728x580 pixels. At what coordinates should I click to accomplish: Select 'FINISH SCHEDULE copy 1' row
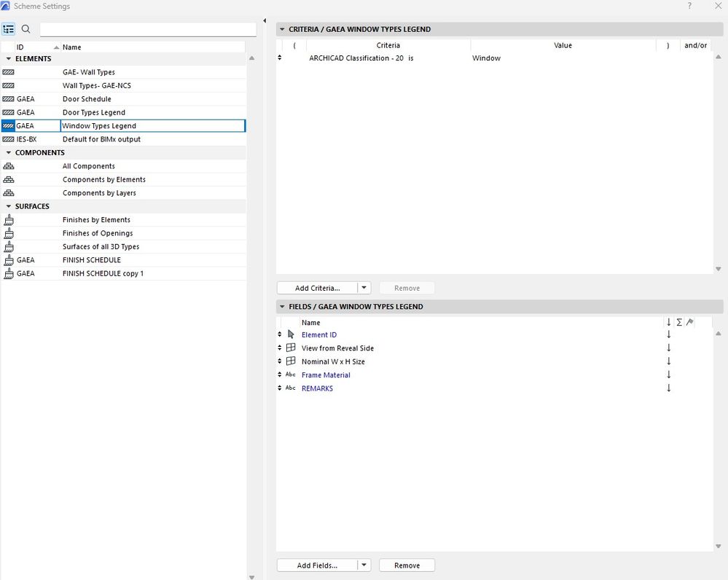(x=123, y=274)
